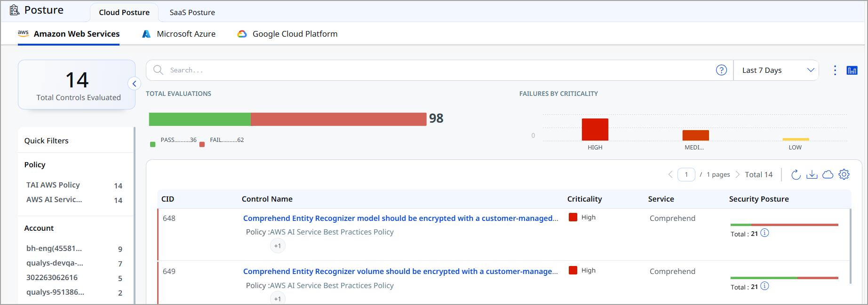Click the security posture bar for CID 649
This screenshot has width=868, height=305.
[x=784, y=278]
